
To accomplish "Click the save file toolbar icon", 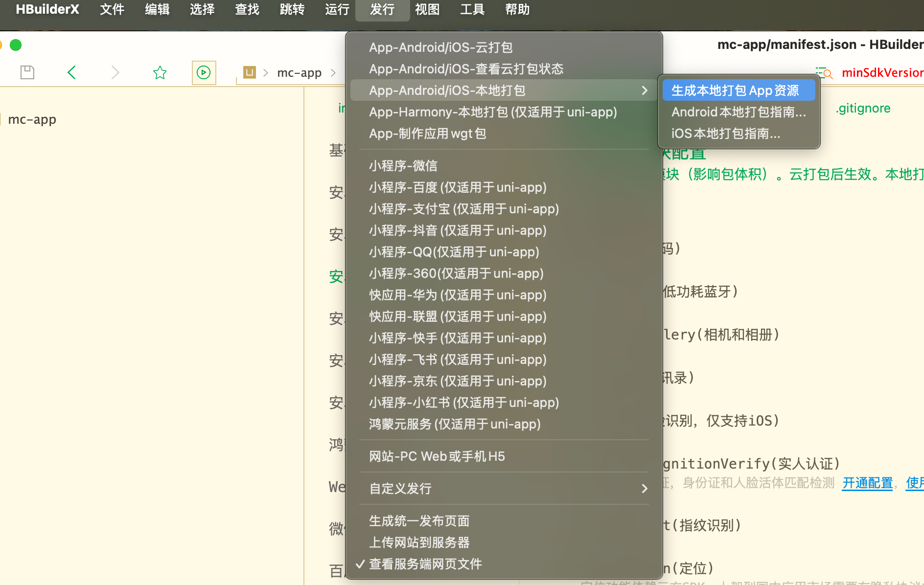I will (27, 72).
